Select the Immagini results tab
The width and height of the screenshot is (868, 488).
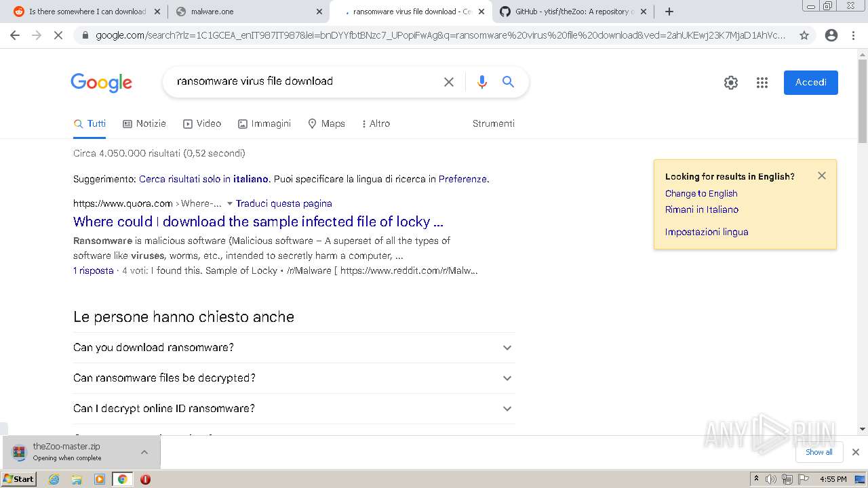point(264,123)
